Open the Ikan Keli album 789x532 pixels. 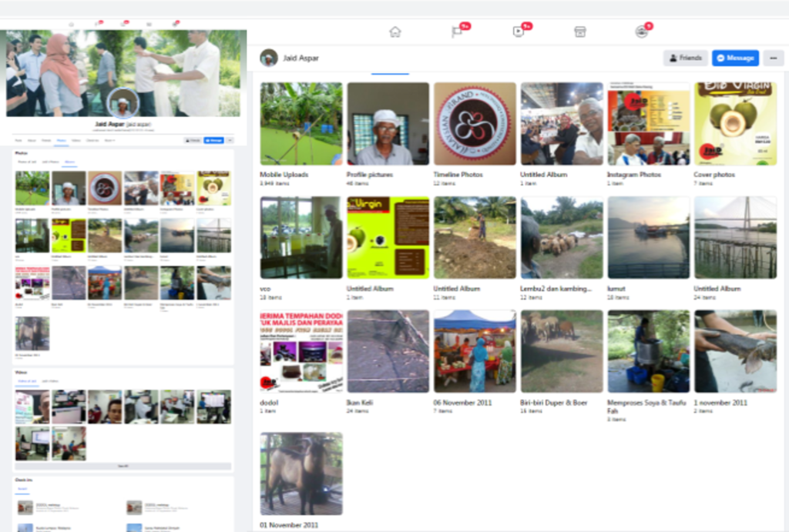click(388, 352)
